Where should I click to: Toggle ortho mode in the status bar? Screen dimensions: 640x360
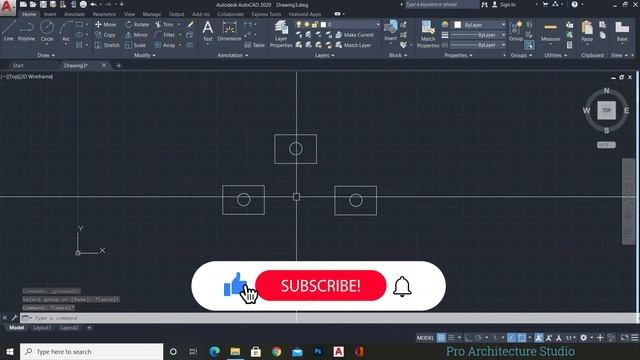(x=468, y=338)
